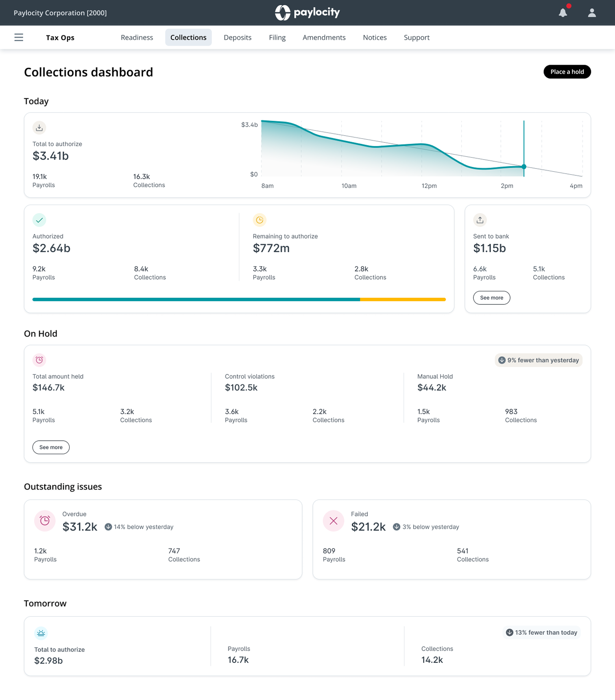The image size is (615, 700).
Task: Click the Overdue alarm clock icon
Action: [x=45, y=521]
